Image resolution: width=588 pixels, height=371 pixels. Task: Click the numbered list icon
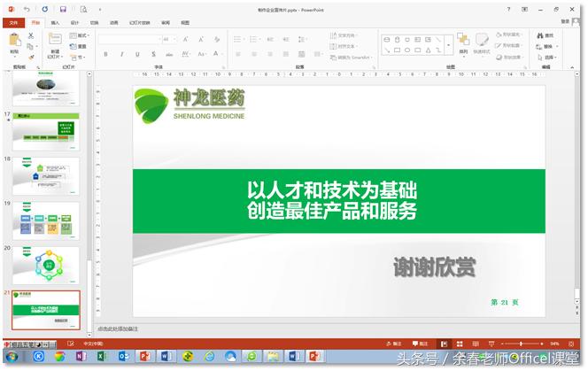(x=253, y=39)
